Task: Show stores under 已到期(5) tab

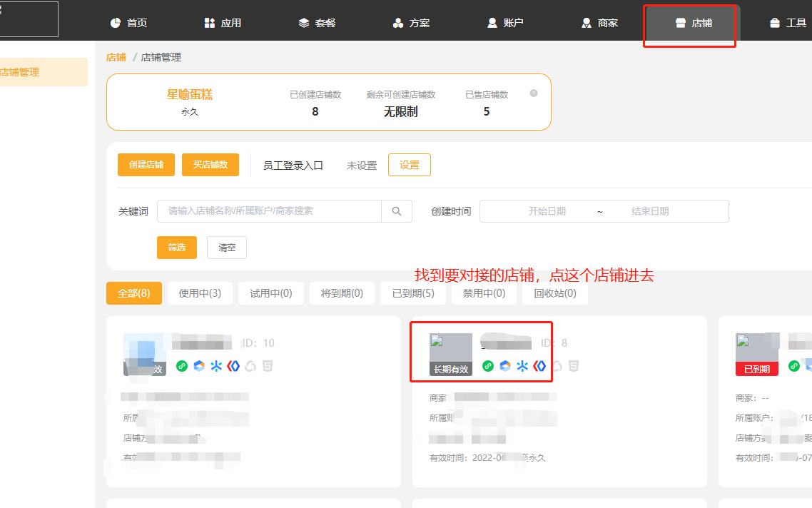Action: click(412, 293)
